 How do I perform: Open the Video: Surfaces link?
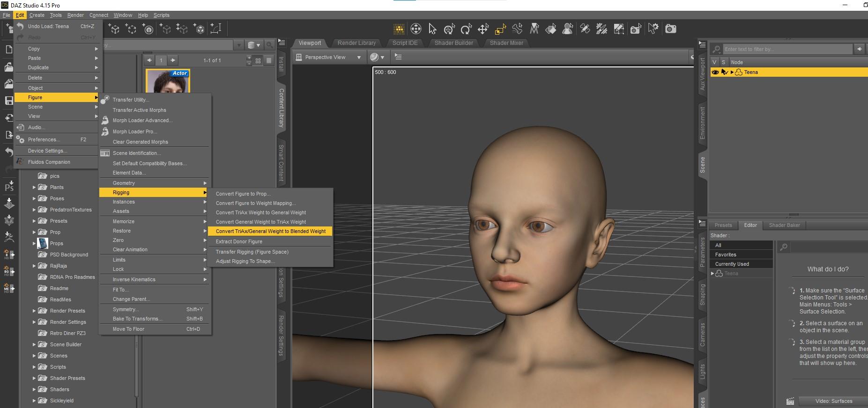833,401
